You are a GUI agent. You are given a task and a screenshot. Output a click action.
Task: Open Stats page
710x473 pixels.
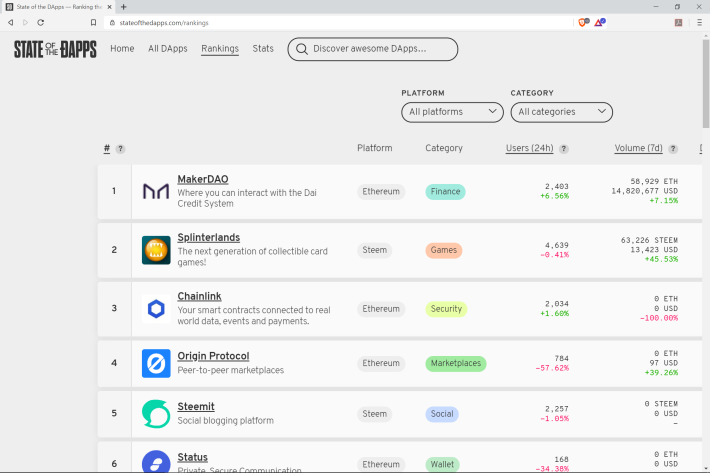point(263,48)
